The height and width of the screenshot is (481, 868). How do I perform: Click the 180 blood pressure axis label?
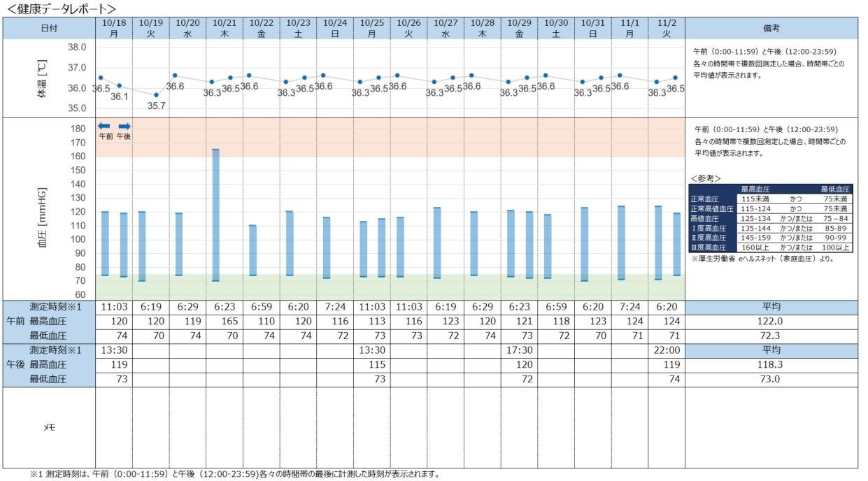click(x=78, y=129)
